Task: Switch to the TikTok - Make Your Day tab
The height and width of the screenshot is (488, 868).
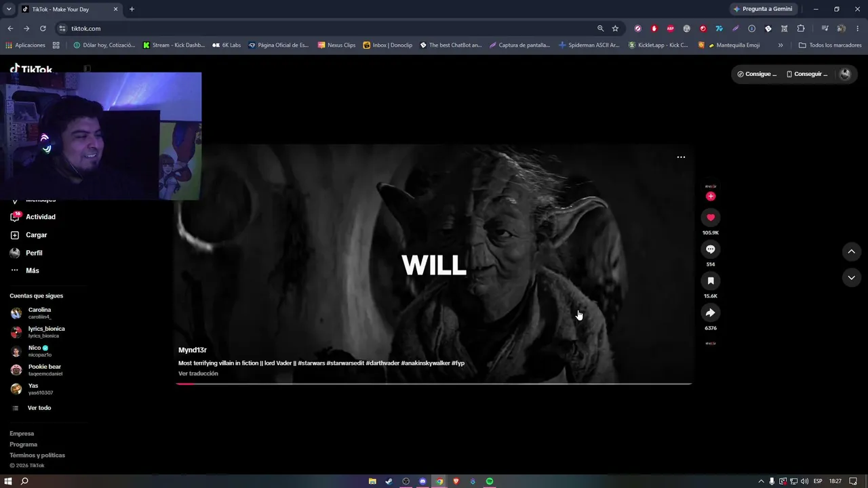Action: point(70,9)
